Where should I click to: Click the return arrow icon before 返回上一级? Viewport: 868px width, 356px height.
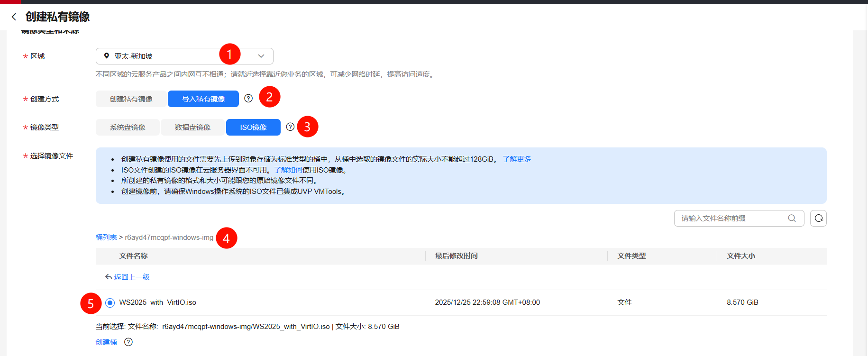tap(109, 277)
